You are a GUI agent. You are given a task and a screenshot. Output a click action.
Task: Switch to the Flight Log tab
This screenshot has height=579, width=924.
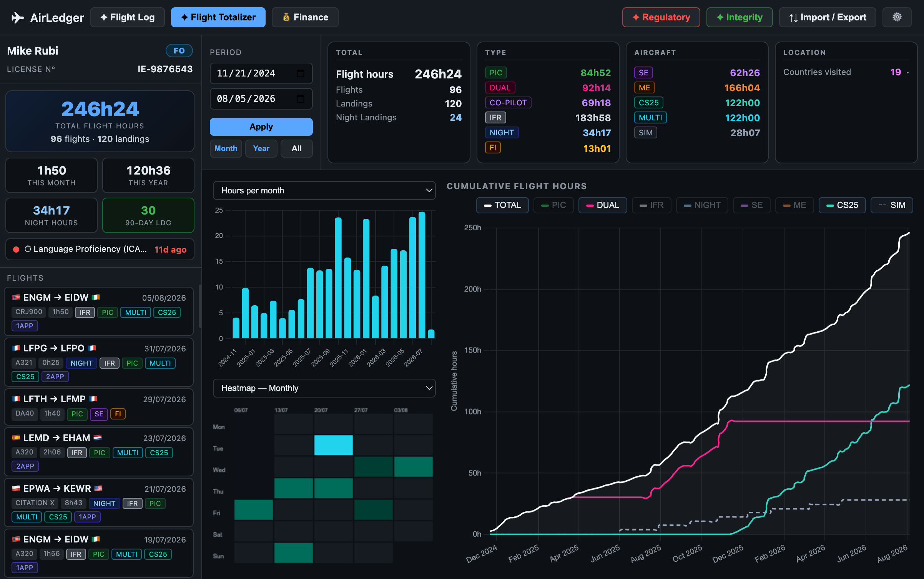(128, 17)
